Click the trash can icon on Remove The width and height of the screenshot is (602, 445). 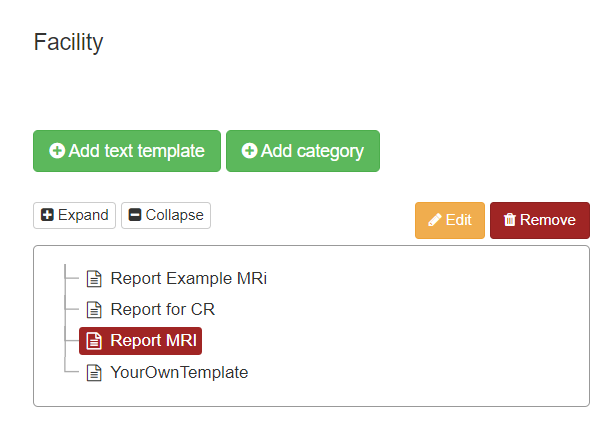pos(509,220)
